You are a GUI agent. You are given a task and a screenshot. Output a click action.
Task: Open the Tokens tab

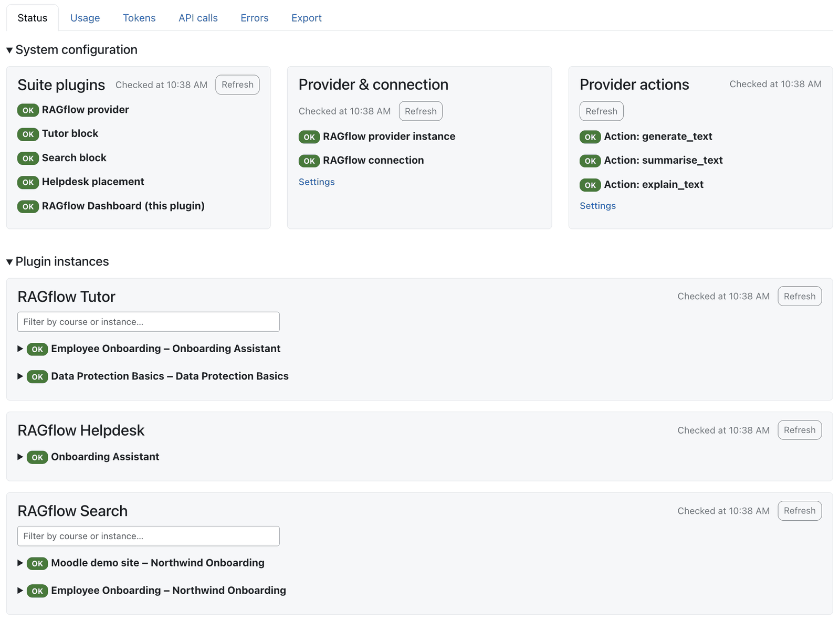[x=139, y=18]
